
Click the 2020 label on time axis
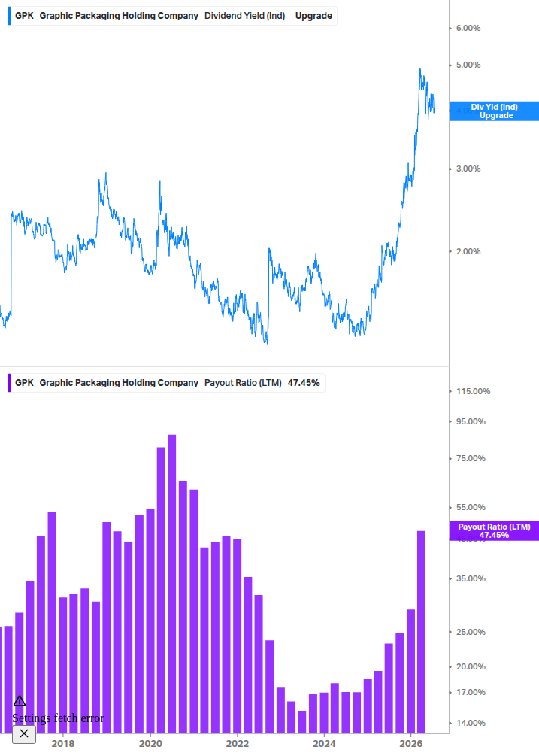pos(150,744)
